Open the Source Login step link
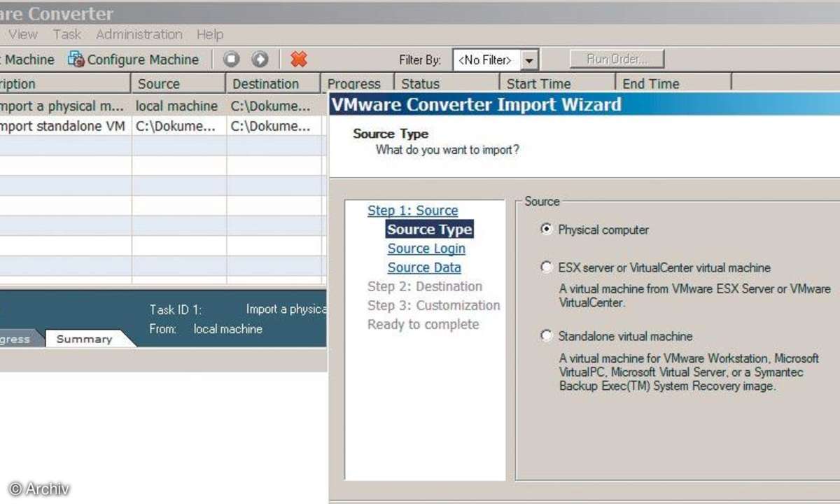This screenshot has height=504, width=840. coord(426,248)
